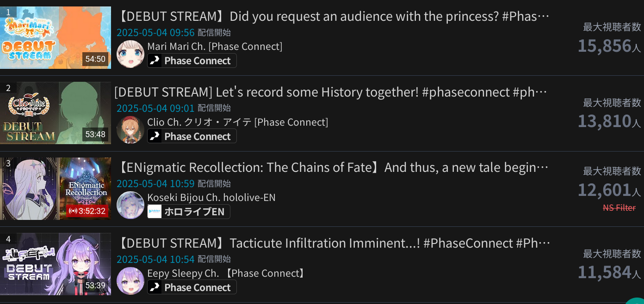
Task: Open "Let's record some History together" title
Action: pos(330,92)
